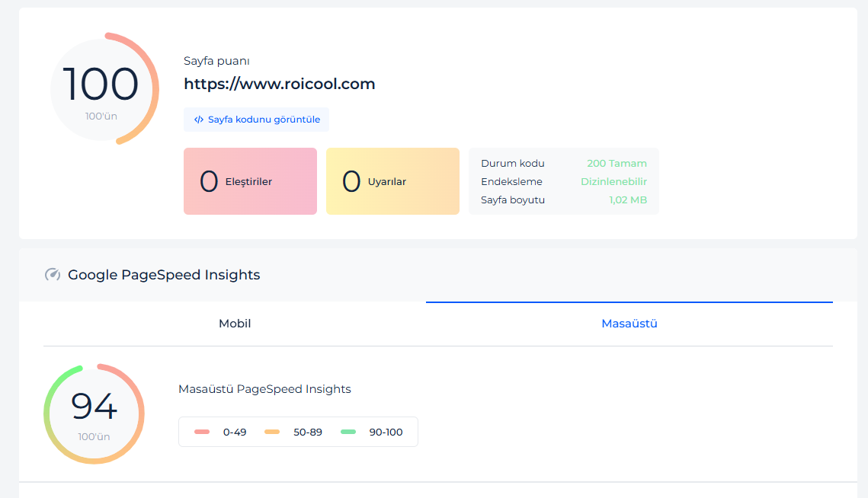Select the Masaüstü tab
Image resolution: width=868 pixels, height=498 pixels.
(x=629, y=324)
